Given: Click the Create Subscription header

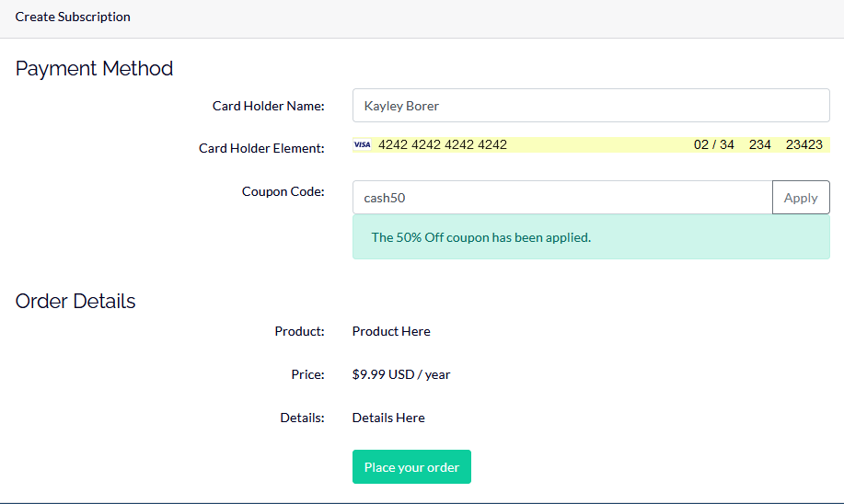Looking at the screenshot, I should [x=73, y=17].
